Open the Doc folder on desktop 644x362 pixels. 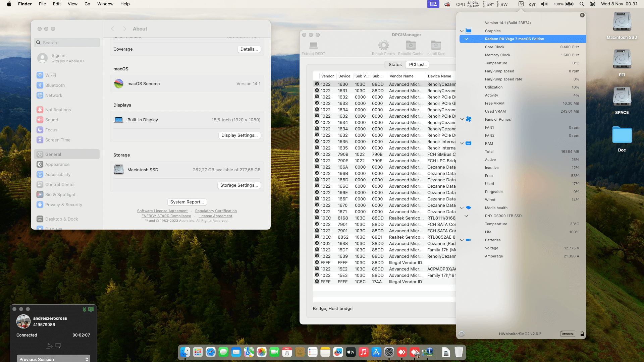[622, 139]
